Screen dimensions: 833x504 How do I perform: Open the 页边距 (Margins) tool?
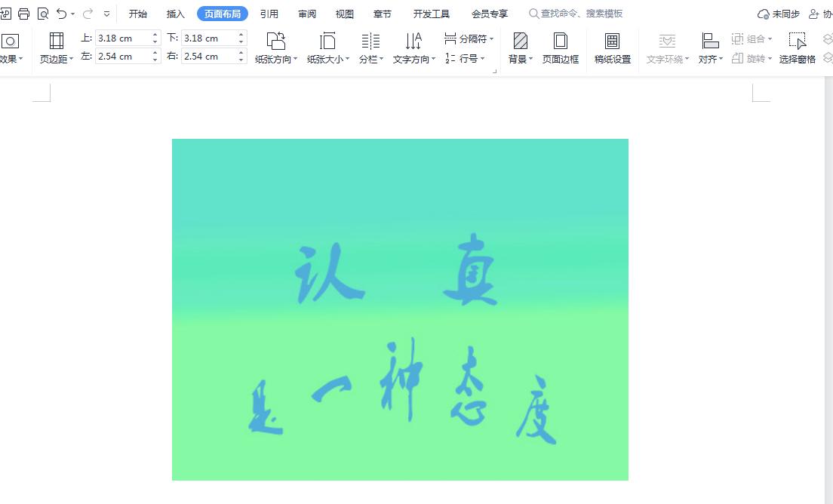[x=56, y=48]
